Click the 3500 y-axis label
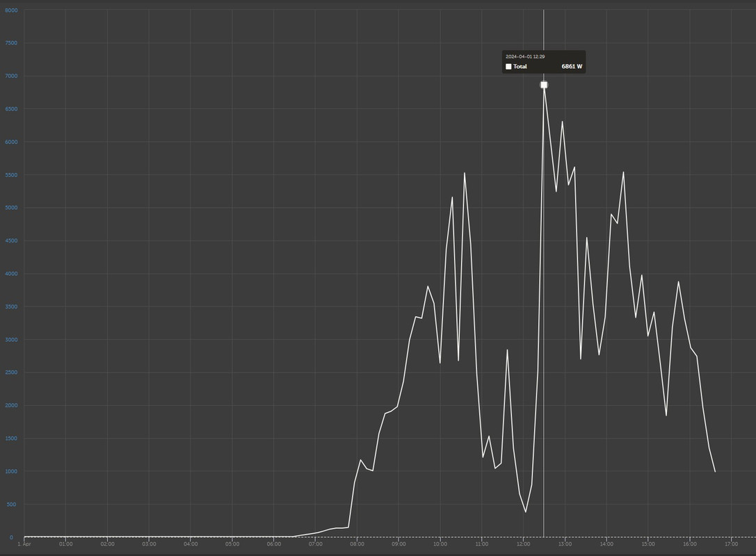756x556 pixels. tap(11, 307)
